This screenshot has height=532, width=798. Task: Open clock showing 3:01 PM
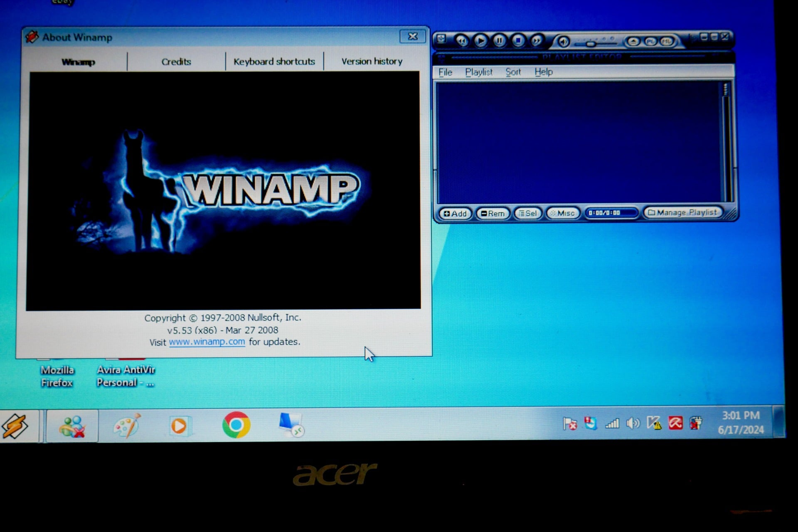point(741,422)
